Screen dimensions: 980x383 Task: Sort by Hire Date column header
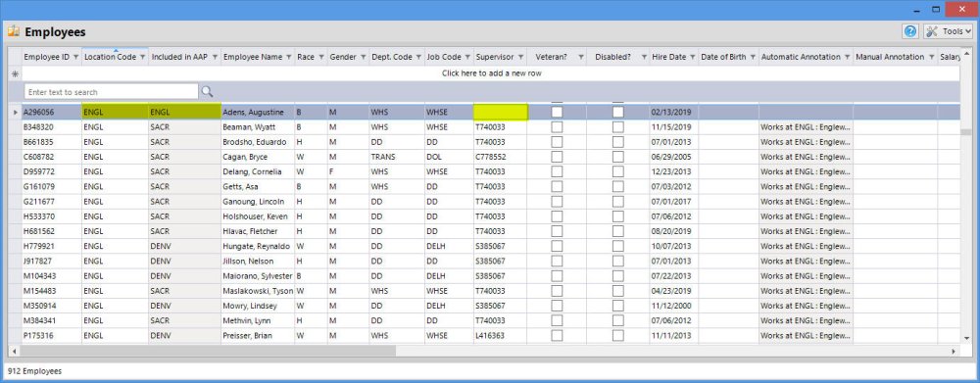tap(668, 57)
